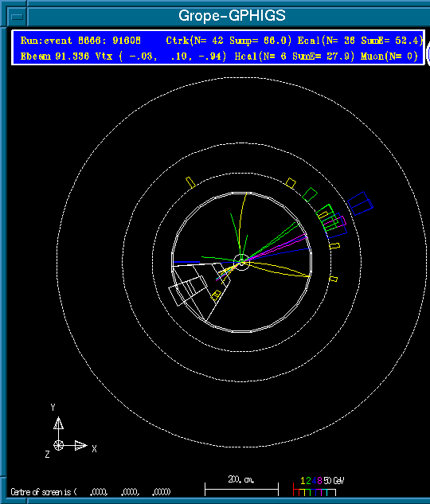
Task: Click the green Ecal cluster square near top right
Action: pyautogui.click(x=310, y=195)
